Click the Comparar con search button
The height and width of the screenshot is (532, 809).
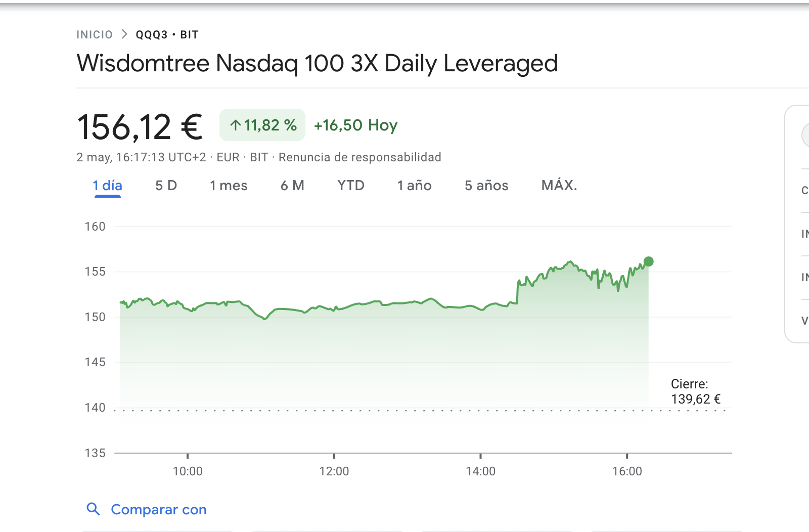[147, 509]
